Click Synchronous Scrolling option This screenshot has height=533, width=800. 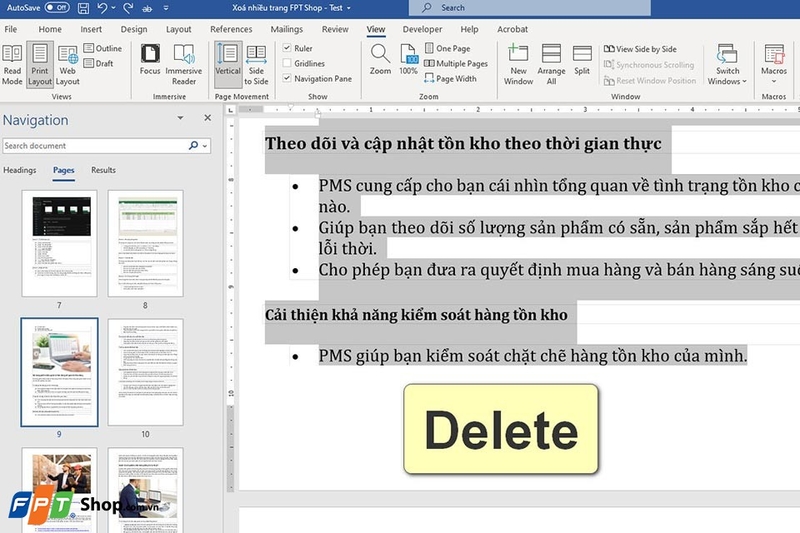coord(649,65)
